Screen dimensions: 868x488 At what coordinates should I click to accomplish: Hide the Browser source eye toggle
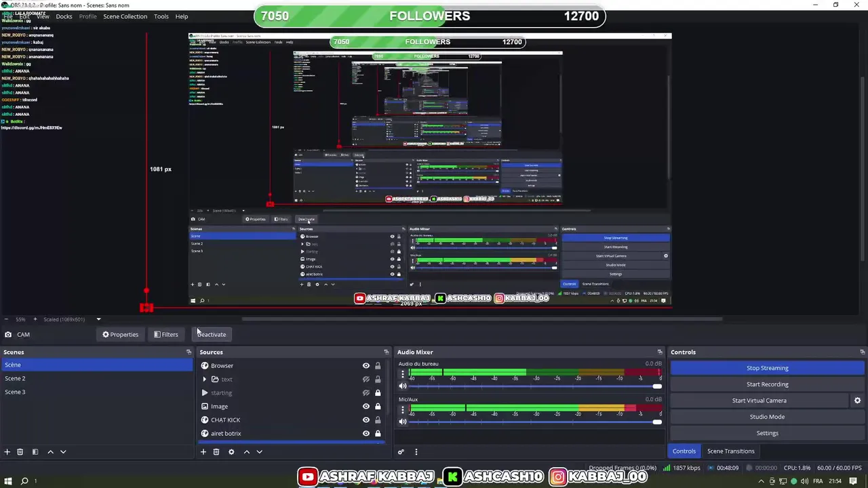click(x=366, y=366)
